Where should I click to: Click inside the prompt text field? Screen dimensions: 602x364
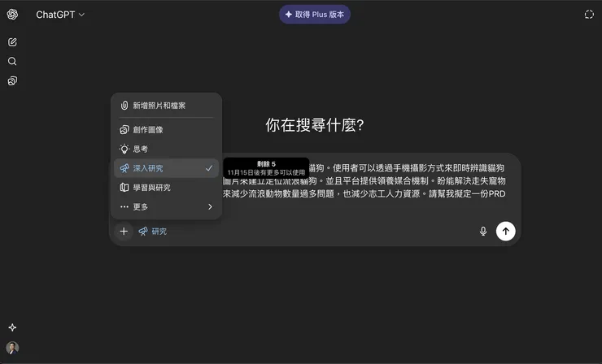[x=364, y=180]
